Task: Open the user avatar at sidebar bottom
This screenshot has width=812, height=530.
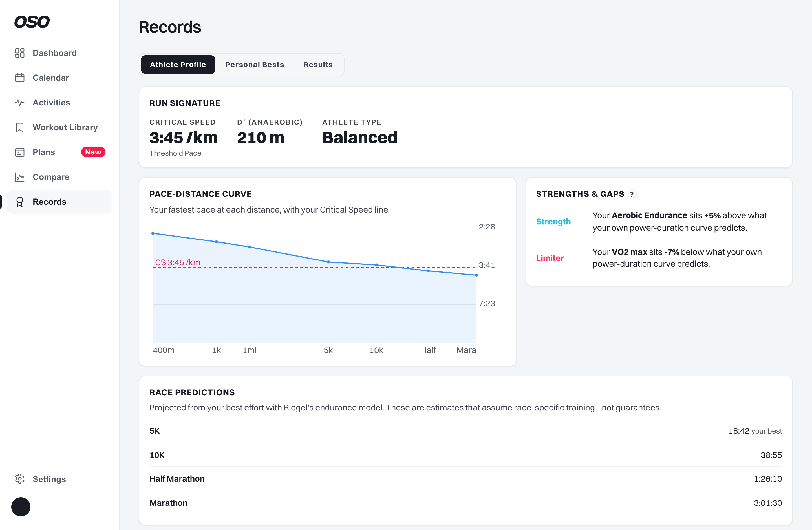Action: tap(21, 507)
